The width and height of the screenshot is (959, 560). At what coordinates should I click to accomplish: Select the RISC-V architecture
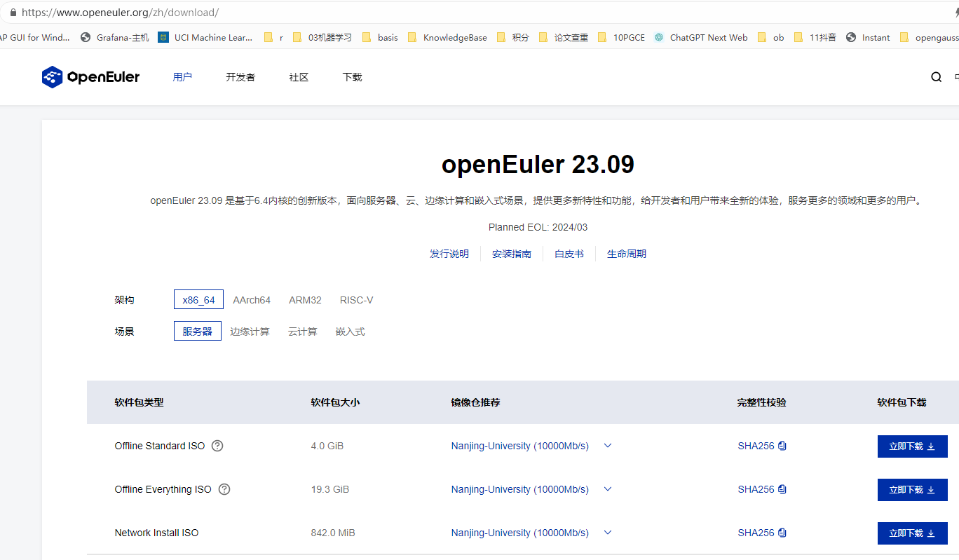pyautogui.click(x=357, y=300)
